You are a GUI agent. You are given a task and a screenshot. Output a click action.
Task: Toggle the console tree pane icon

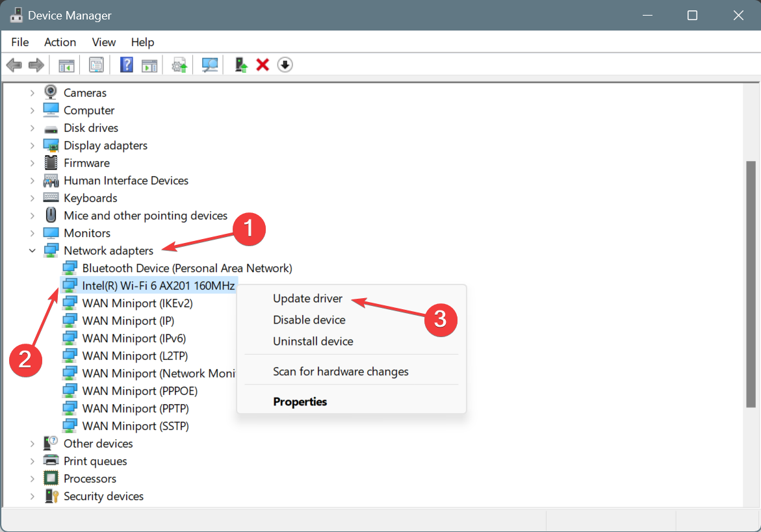pos(66,65)
